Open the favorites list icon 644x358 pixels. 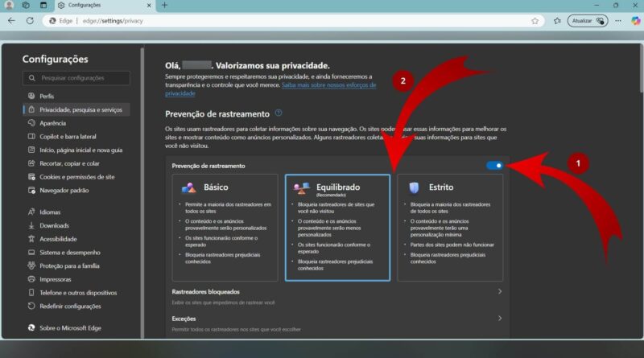point(557,21)
